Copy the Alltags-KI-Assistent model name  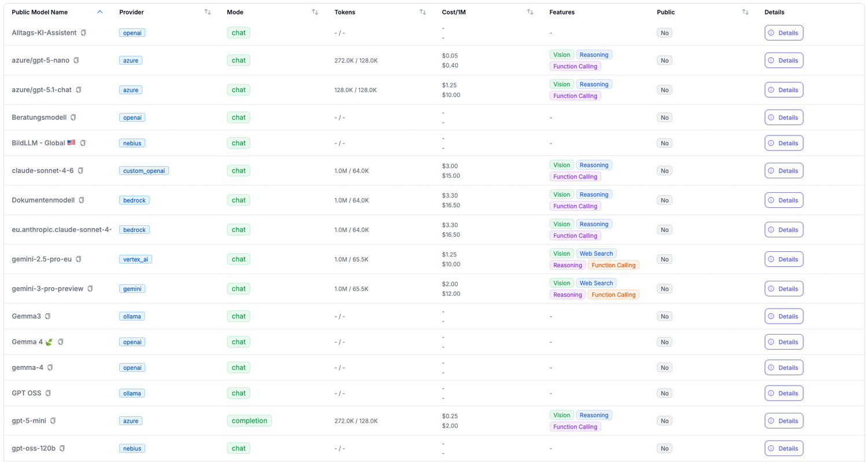click(x=83, y=33)
